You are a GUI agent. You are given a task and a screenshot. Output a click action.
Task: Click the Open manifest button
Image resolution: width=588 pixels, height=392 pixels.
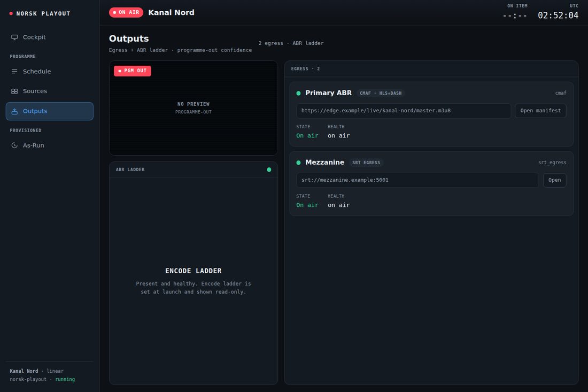[x=540, y=111]
